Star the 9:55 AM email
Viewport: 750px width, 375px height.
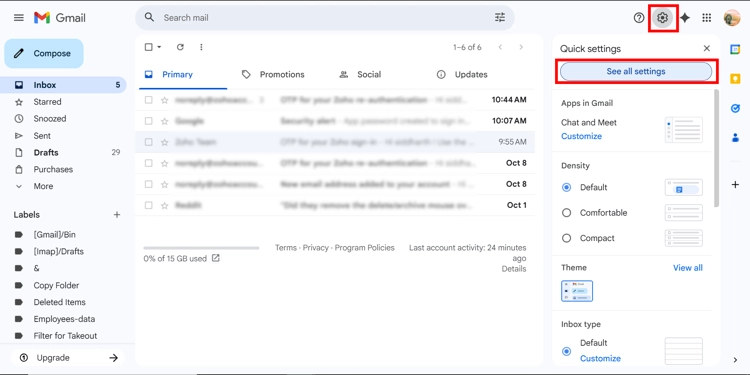click(165, 142)
